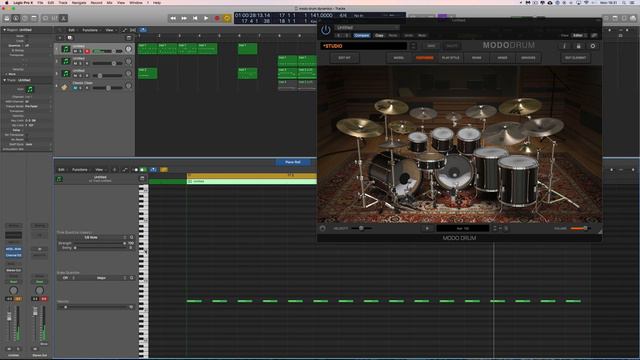The height and width of the screenshot is (360, 640).
Task: Open the plugin preset name dropdown
Action: tap(367, 28)
